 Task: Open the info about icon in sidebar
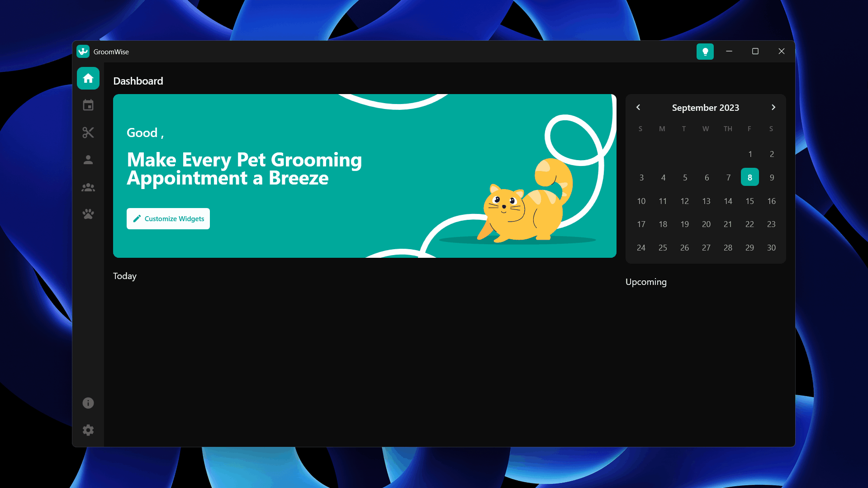click(x=88, y=403)
